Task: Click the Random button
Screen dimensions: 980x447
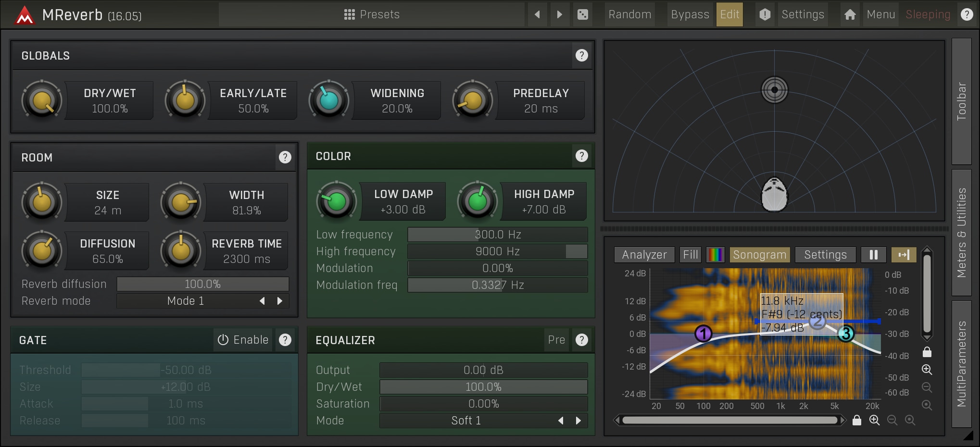Action: pyautogui.click(x=630, y=14)
